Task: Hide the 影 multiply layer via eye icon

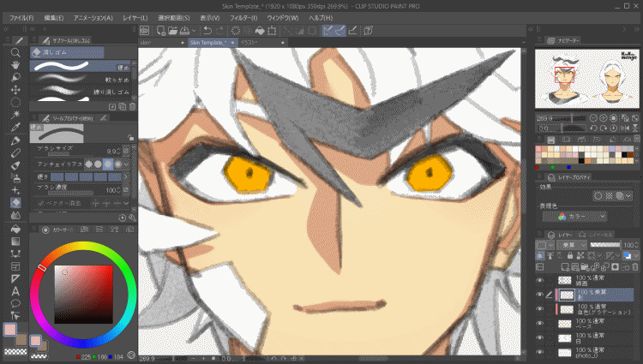Action: coord(539,295)
